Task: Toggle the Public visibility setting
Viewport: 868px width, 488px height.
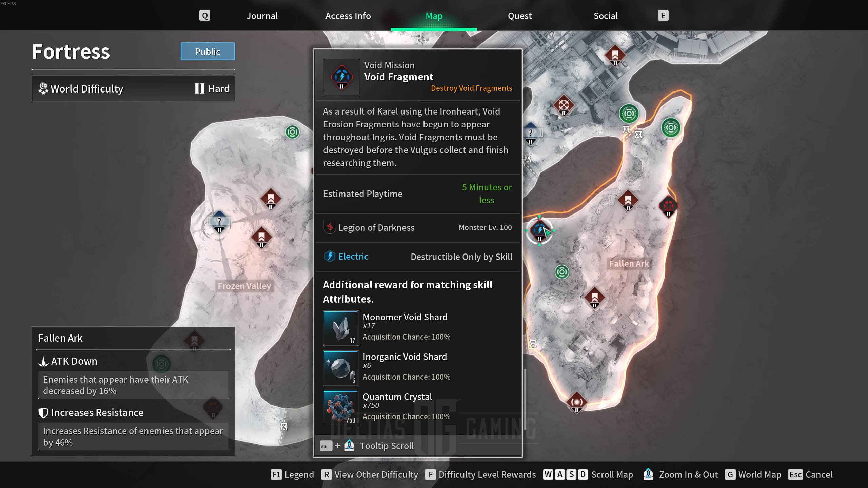Action: click(x=208, y=51)
